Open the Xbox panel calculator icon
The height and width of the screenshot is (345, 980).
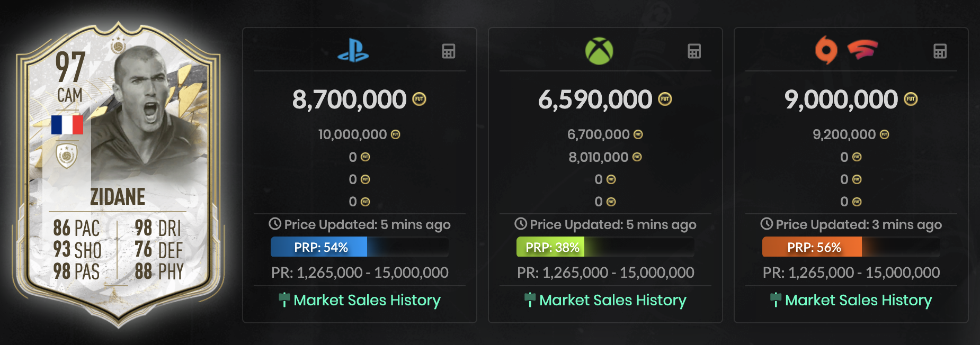point(694,51)
